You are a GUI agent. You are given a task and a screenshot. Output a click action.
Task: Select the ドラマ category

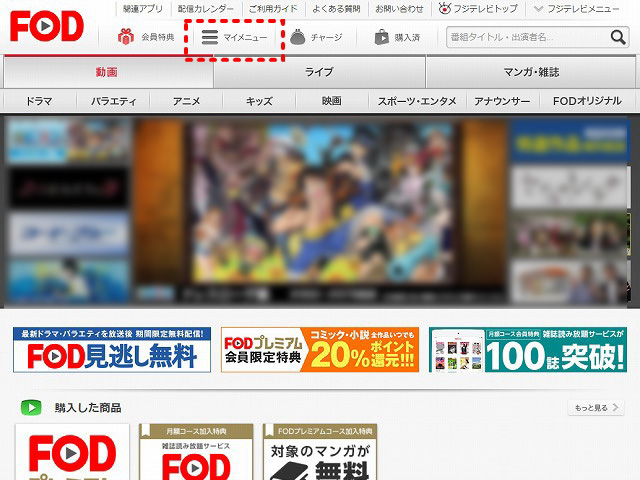tap(39, 101)
